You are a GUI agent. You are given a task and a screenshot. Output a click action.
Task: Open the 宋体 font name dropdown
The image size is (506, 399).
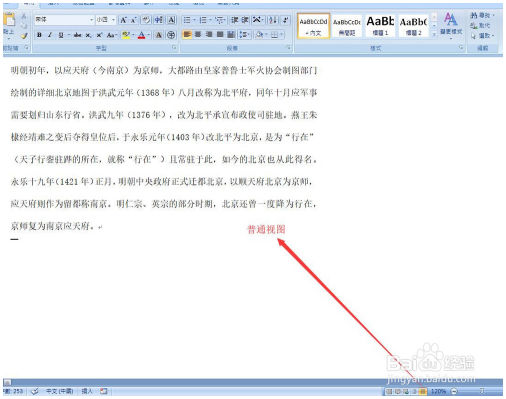tap(64, 20)
